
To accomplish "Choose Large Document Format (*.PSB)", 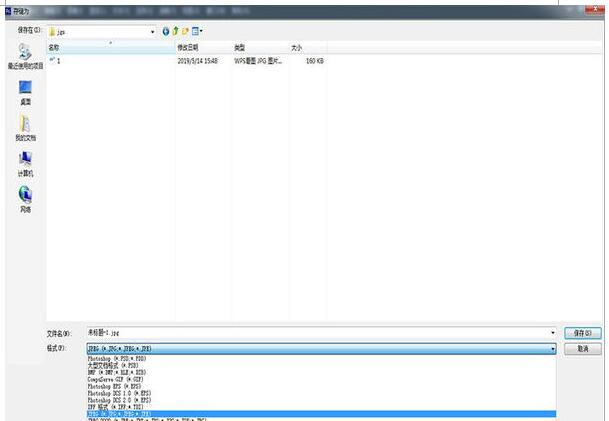I will pyautogui.click(x=113, y=365).
